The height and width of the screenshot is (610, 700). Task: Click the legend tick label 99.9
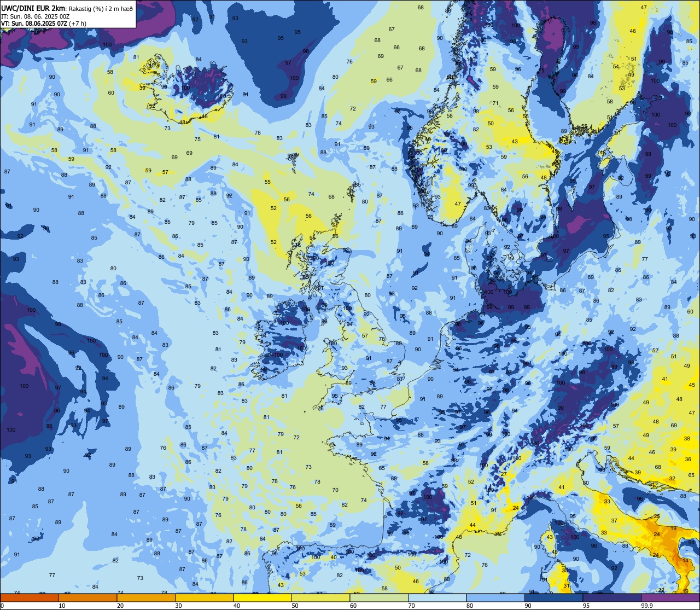pos(647,606)
